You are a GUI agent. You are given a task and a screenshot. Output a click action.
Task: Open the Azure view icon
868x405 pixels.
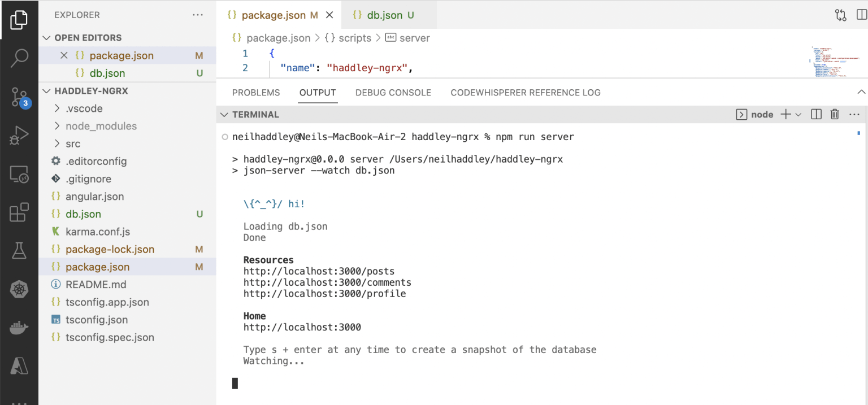pos(19,366)
